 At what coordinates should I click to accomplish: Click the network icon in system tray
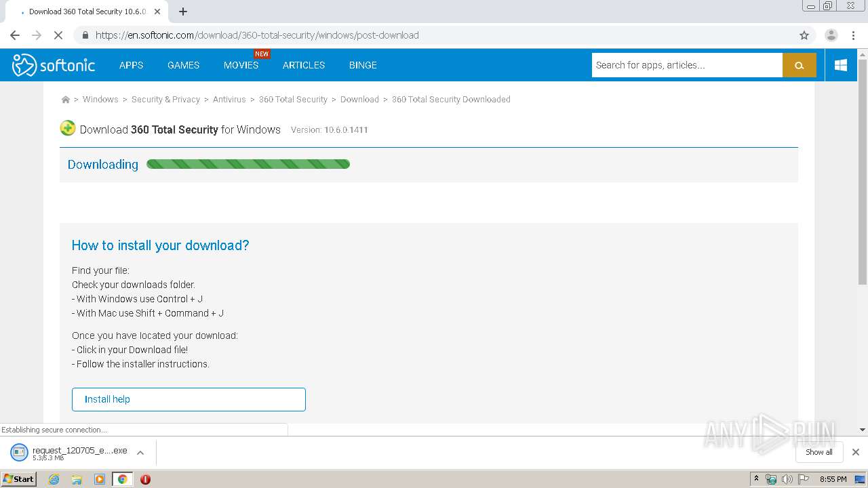coord(771,479)
